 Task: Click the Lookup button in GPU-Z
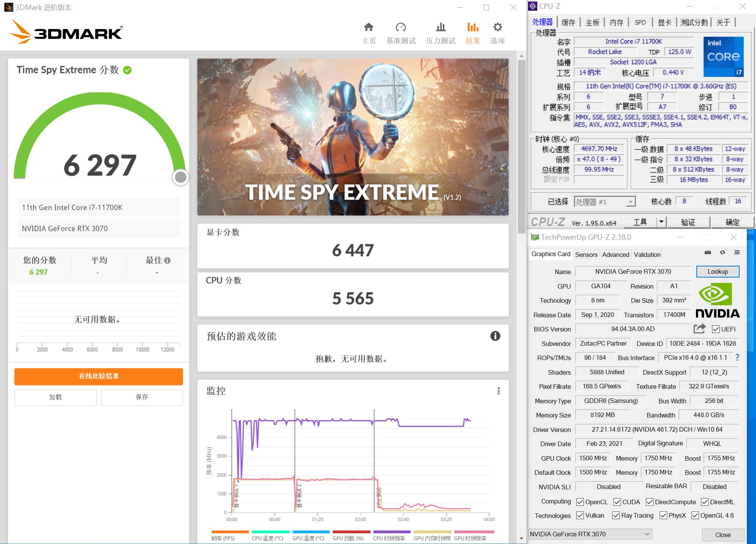coord(717,271)
